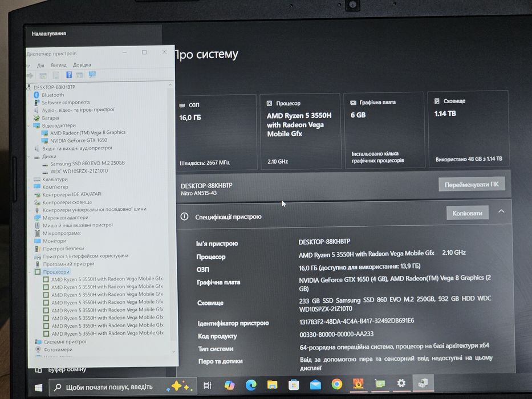Open Microsoft Store from the taskbar
532x399 pixels.
click(x=294, y=385)
